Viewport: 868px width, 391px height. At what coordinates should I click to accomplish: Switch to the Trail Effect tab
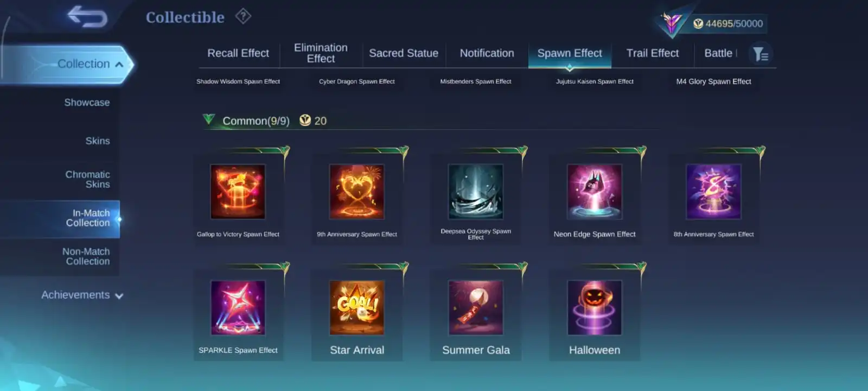(653, 53)
